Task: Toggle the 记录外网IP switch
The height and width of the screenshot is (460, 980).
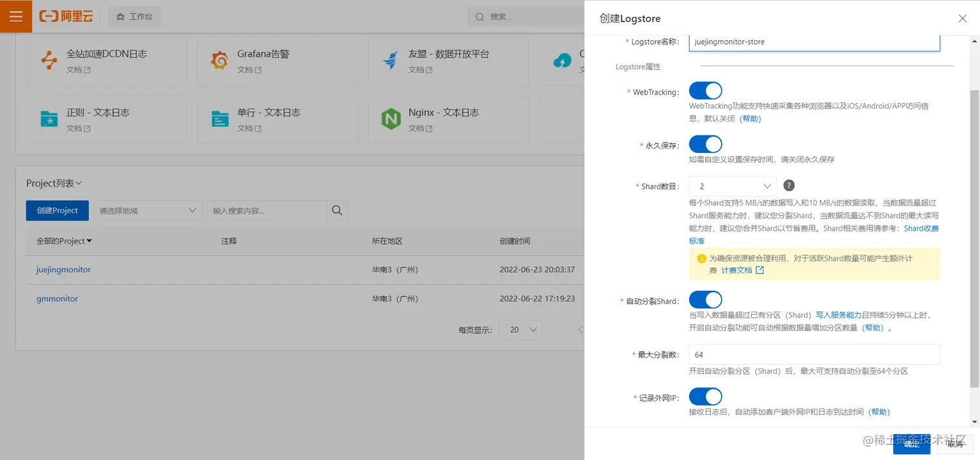Action: (705, 397)
